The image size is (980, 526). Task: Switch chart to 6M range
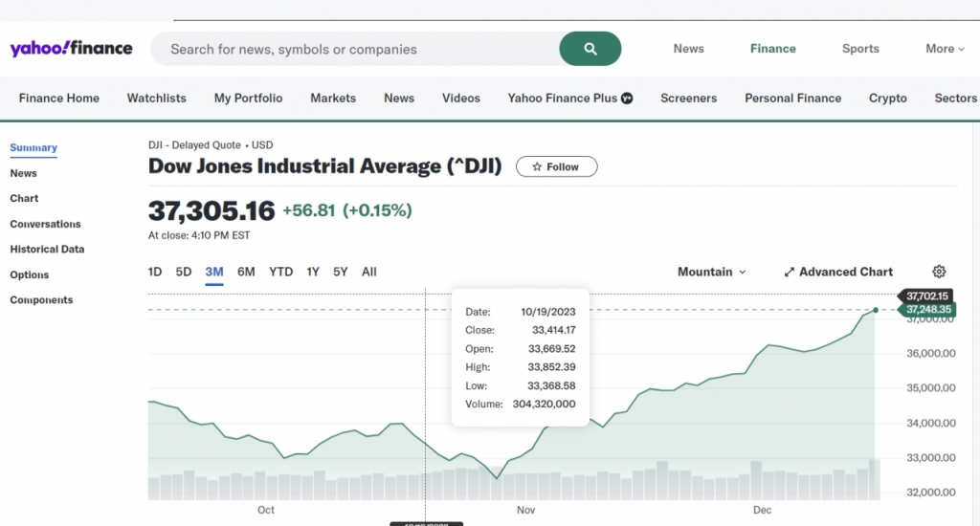pyautogui.click(x=246, y=272)
